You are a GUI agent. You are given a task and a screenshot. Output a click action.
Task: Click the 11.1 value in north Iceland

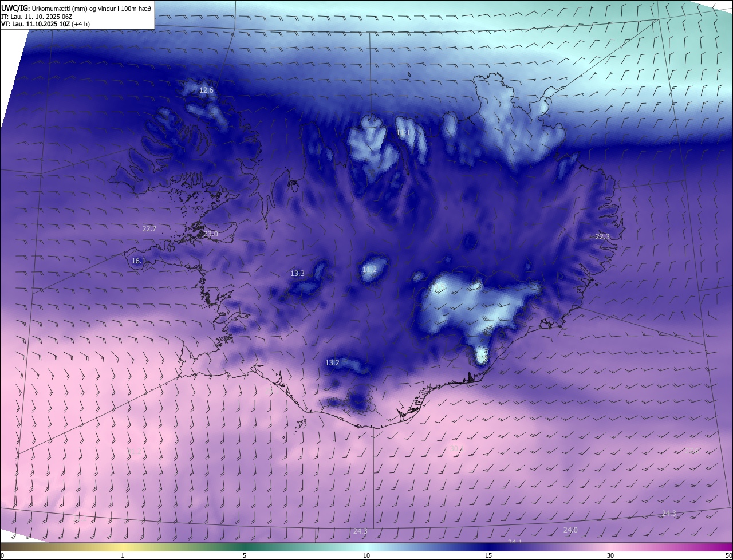pos(404,133)
